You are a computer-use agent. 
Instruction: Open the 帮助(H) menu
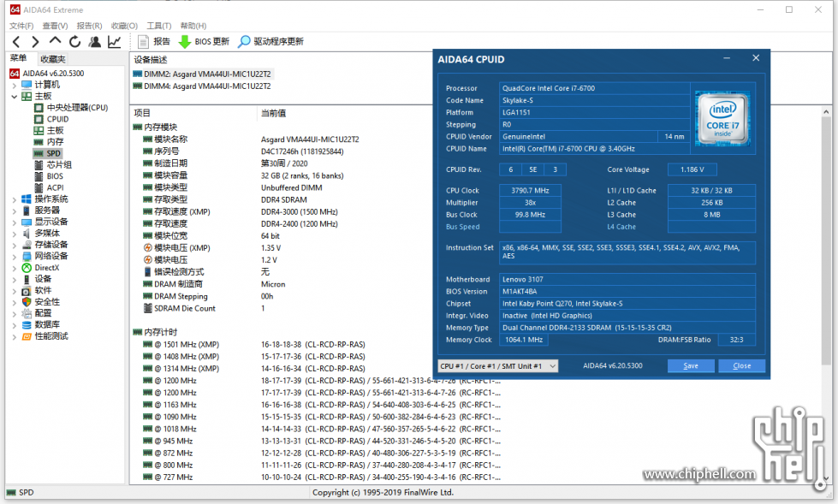pyautogui.click(x=193, y=26)
